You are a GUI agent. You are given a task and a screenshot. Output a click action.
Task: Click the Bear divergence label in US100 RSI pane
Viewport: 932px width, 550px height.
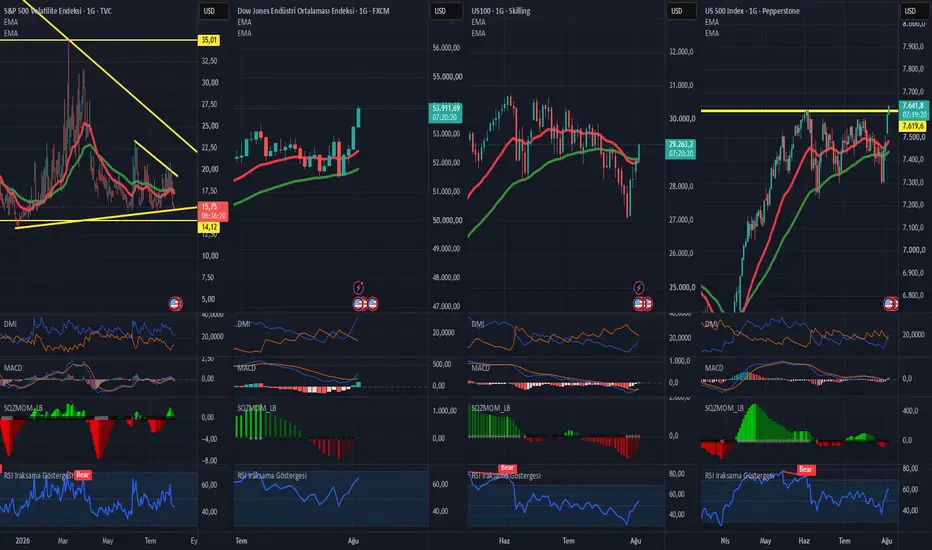point(507,468)
